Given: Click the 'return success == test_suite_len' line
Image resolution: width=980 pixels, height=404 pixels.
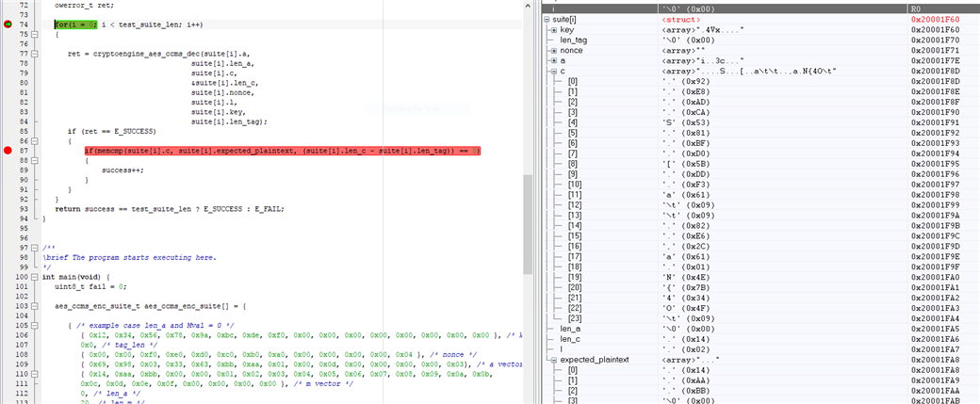Looking at the screenshot, I should click(x=170, y=209).
